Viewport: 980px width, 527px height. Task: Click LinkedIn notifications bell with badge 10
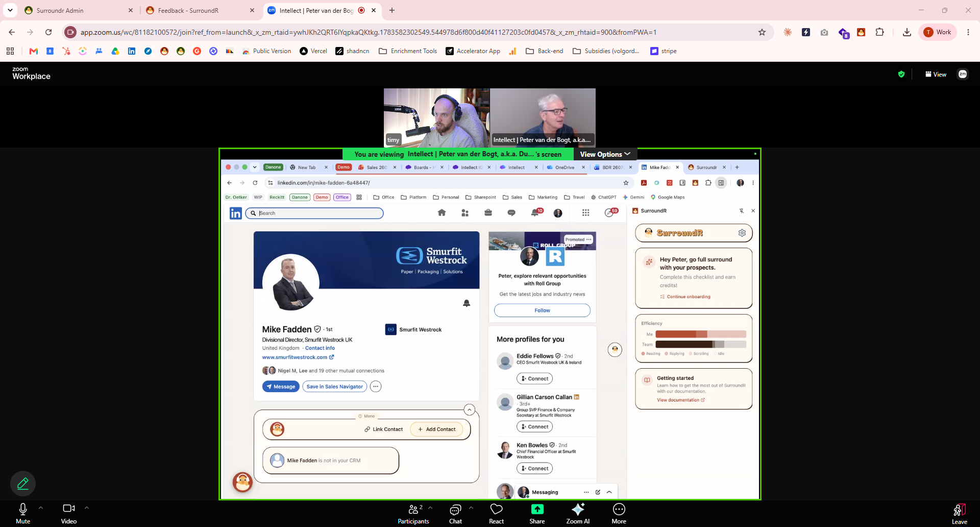(535, 212)
